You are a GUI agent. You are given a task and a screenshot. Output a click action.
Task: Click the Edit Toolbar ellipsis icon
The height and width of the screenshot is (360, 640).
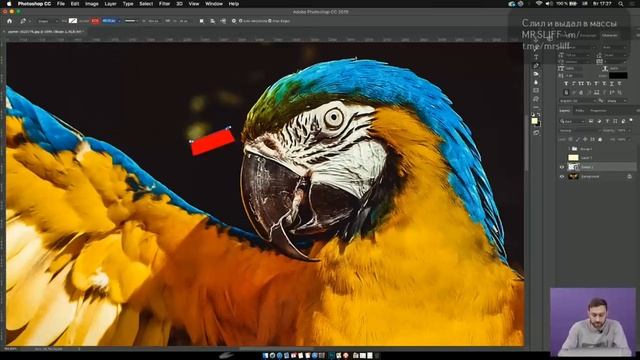tap(536, 107)
